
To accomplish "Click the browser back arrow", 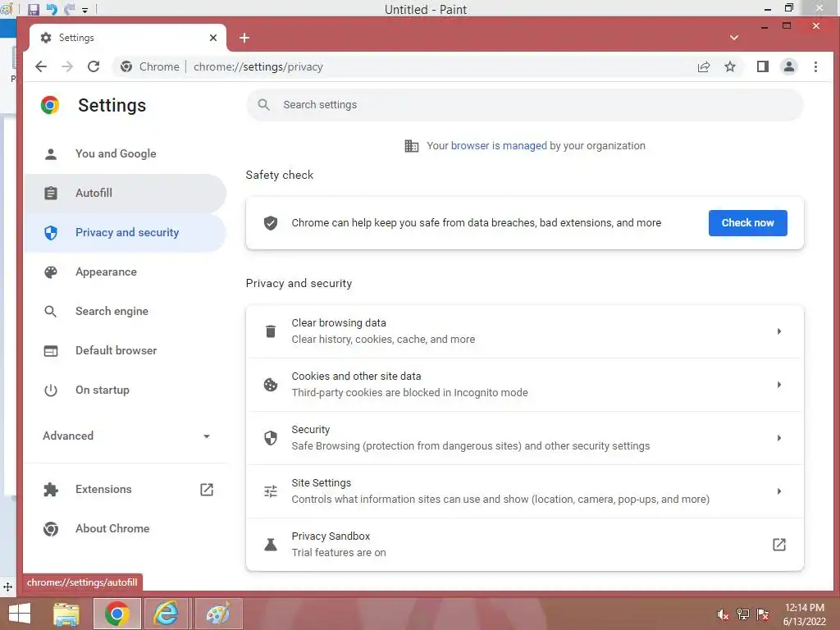I will 41,66.
